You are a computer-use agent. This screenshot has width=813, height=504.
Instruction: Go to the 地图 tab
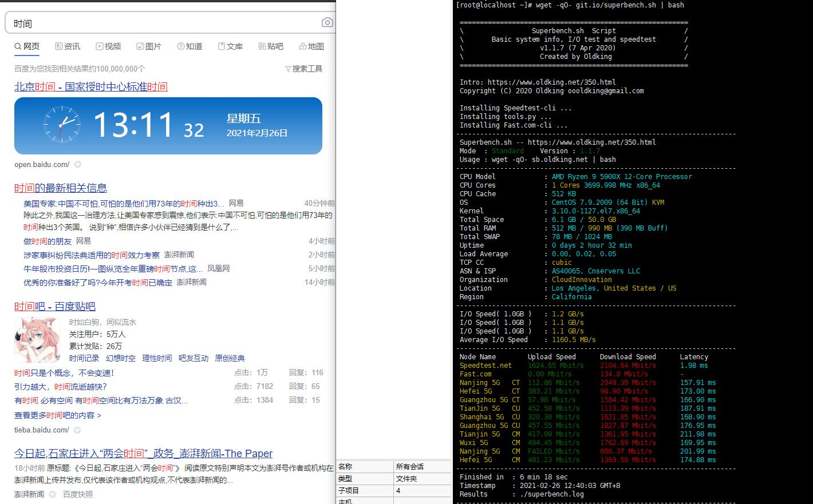coord(311,46)
